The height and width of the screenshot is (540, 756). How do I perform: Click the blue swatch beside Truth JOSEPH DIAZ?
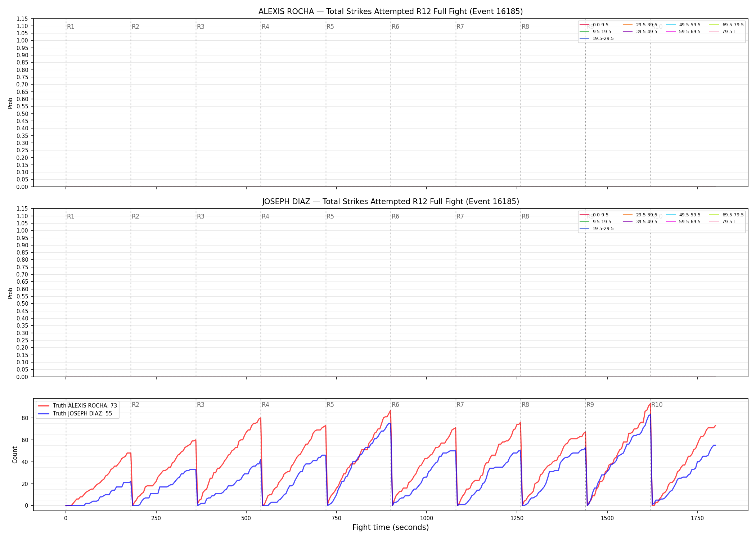click(x=44, y=414)
